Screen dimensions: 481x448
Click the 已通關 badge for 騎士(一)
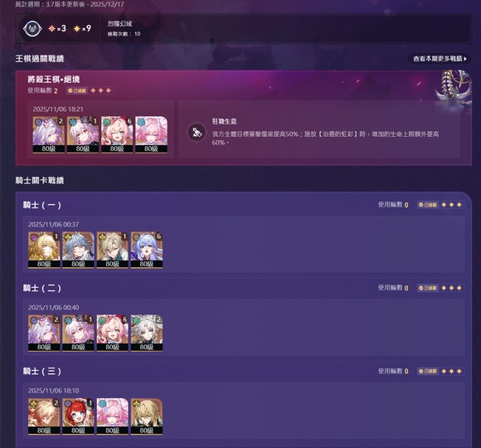428,205
